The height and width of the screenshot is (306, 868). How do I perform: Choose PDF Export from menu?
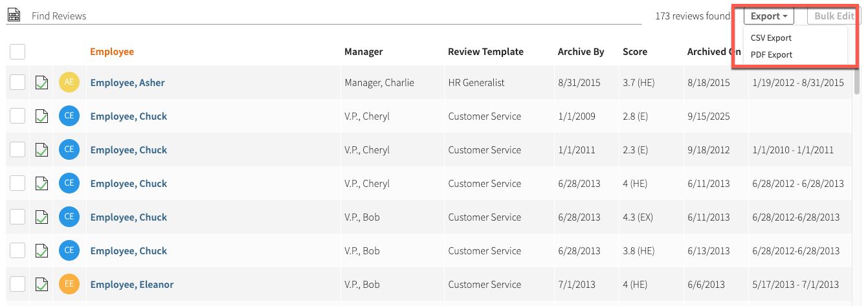coord(771,54)
